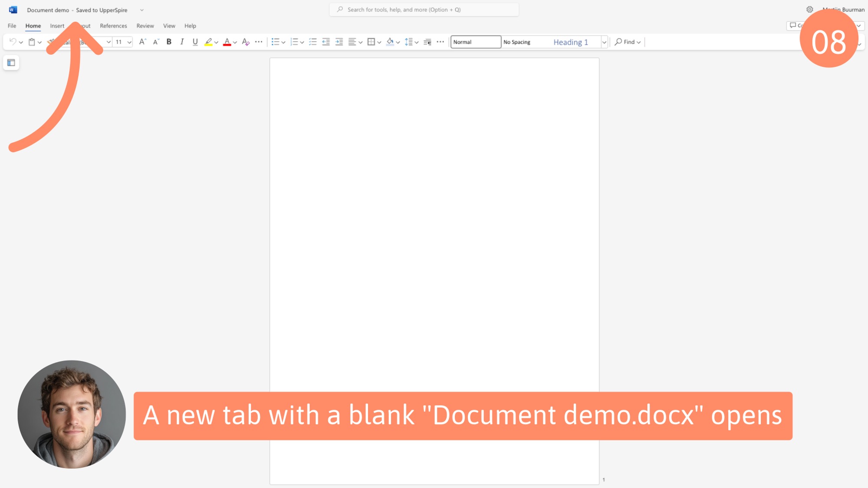Viewport: 868px width, 488px height.
Task: Toggle Italic formatting
Action: 182,42
